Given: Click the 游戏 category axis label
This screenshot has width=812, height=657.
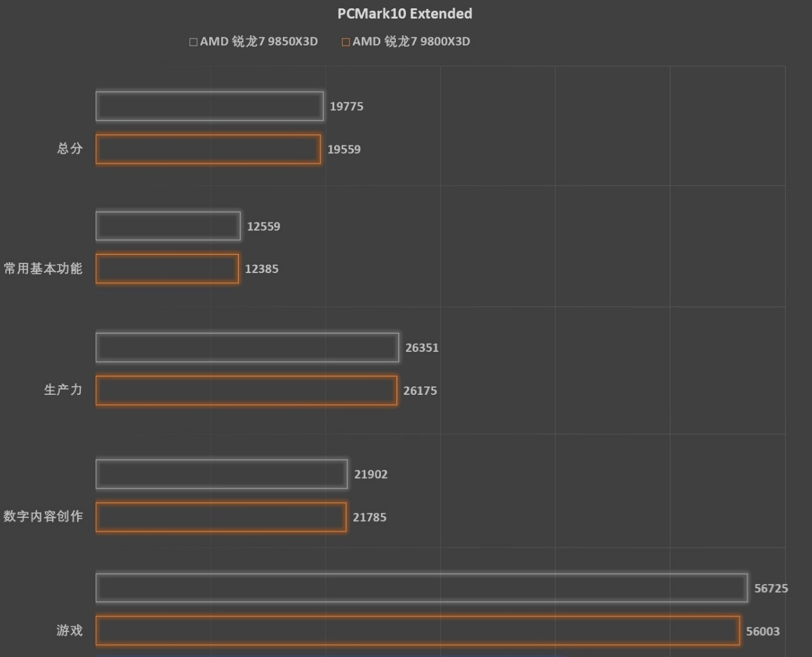Looking at the screenshot, I should tap(70, 630).
